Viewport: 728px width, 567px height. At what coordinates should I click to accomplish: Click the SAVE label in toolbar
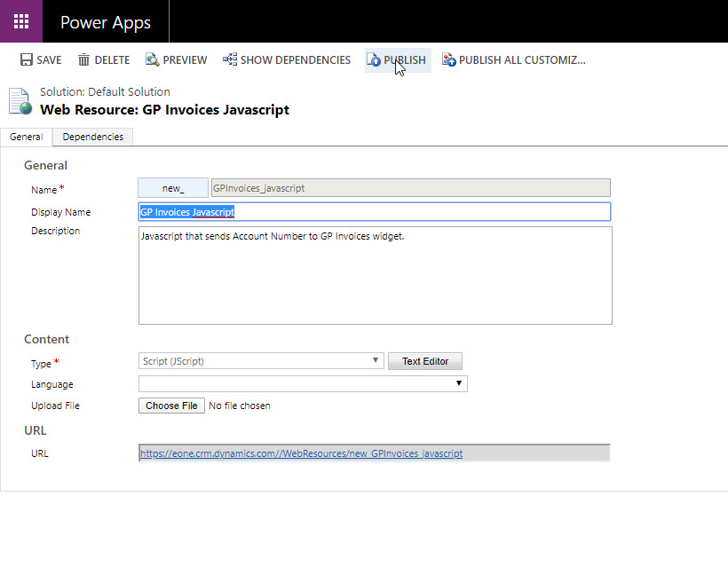pyautogui.click(x=49, y=59)
